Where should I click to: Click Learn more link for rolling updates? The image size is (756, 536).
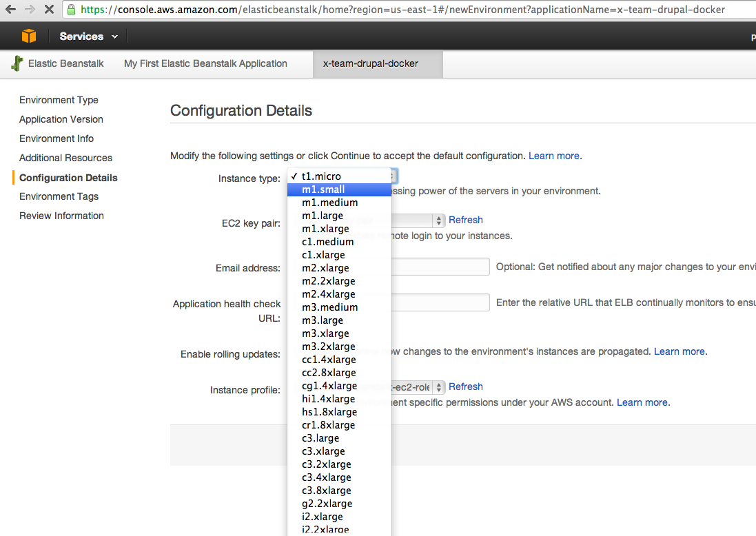pos(680,351)
